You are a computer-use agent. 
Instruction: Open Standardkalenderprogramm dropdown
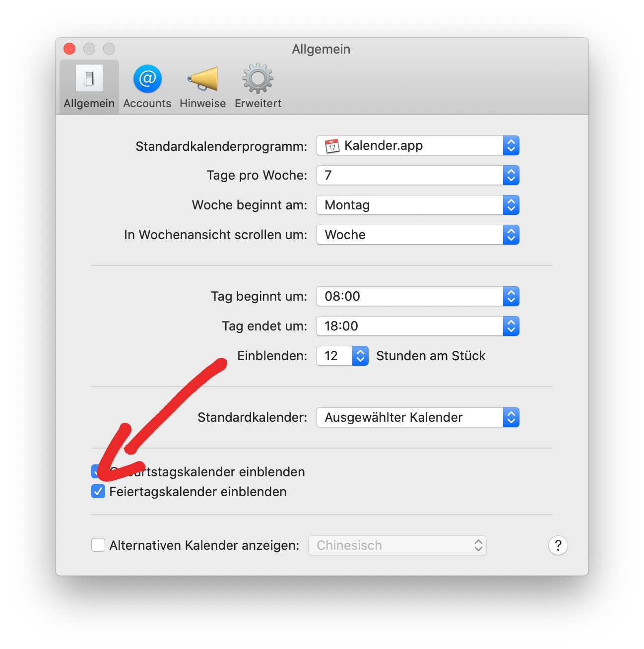(x=418, y=145)
